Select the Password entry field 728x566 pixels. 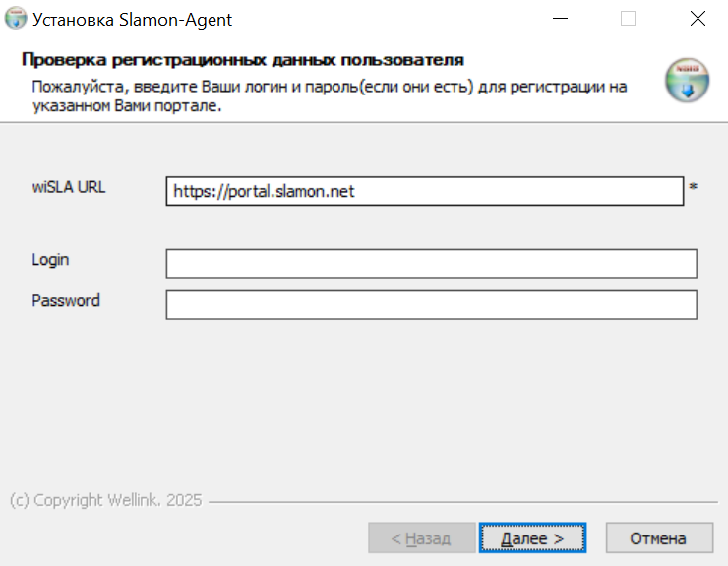point(431,305)
